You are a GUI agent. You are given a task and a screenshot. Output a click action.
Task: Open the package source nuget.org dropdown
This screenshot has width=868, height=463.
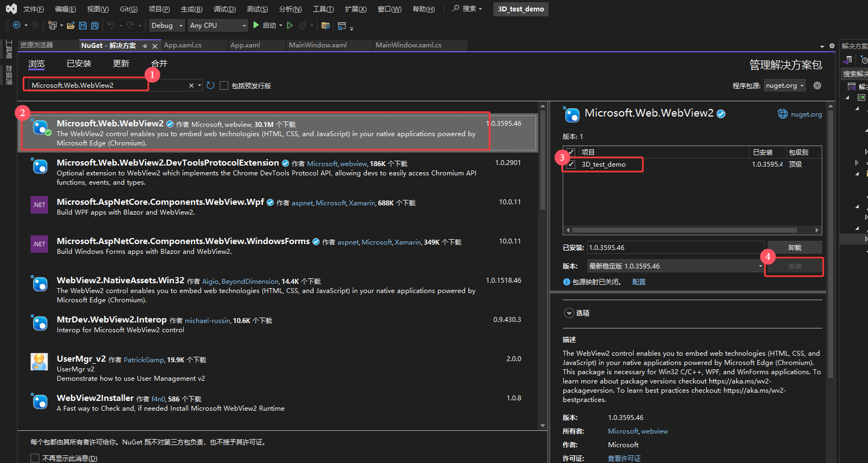785,86
